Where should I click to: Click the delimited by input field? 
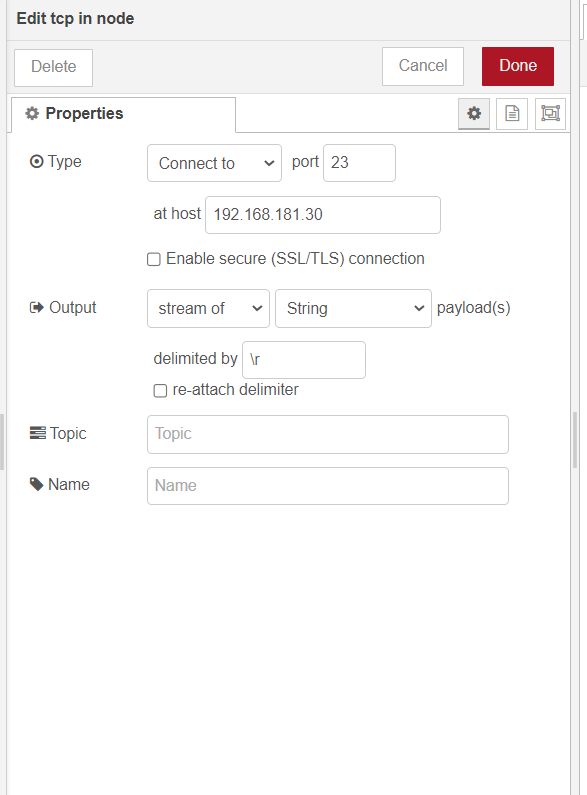point(304,360)
